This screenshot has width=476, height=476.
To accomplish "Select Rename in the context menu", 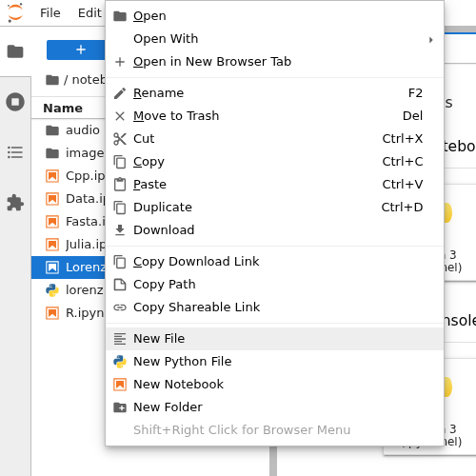I will pos(274,93).
